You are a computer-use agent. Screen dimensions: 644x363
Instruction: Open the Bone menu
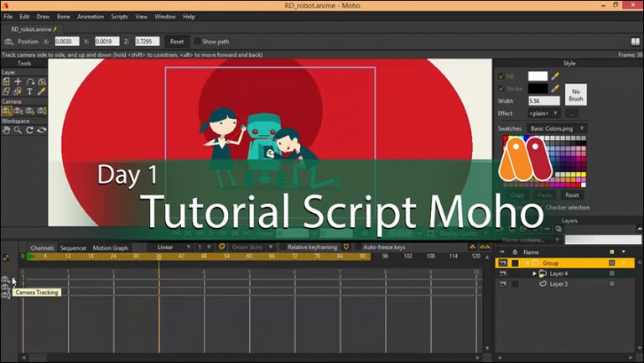pyautogui.click(x=63, y=17)
